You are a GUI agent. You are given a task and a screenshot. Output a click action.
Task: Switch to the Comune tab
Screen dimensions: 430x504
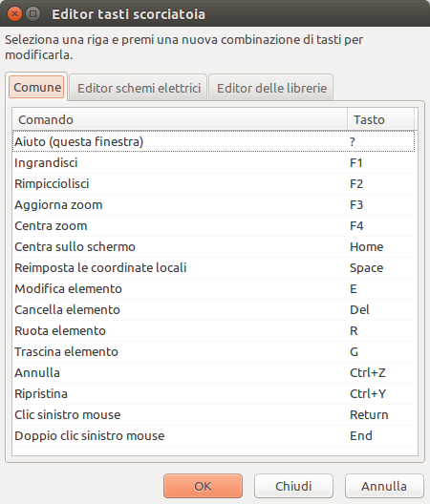36,87
